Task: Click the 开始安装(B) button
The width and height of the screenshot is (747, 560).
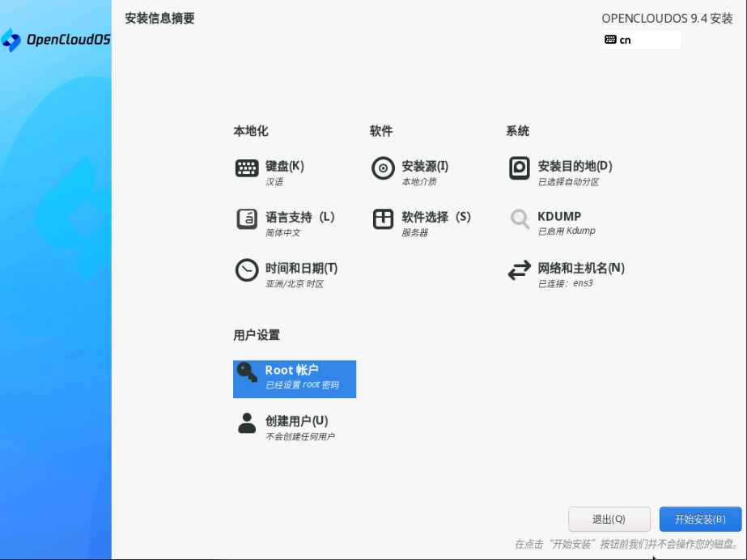Action: (700, 519)
